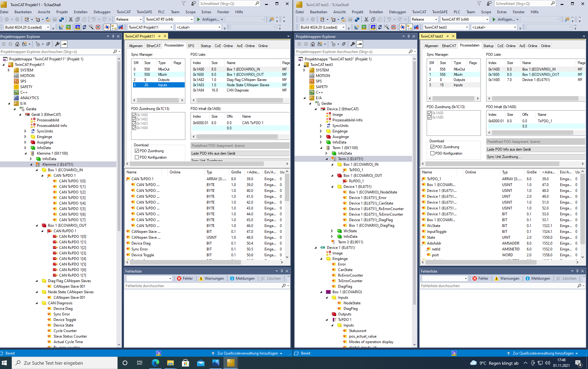Click Sync Unit Zuordnung button in test3
The width and height of the screenshot is (588, 369).
click(535, 157)
